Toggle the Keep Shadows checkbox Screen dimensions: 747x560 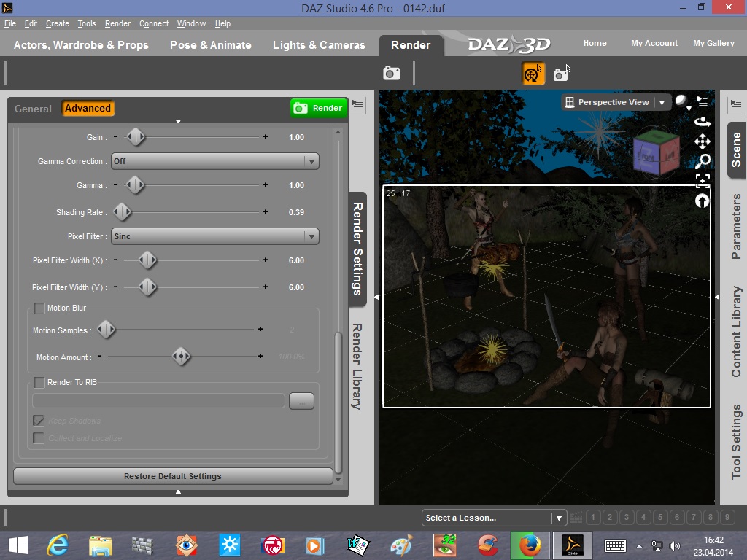tap(39, 421)
